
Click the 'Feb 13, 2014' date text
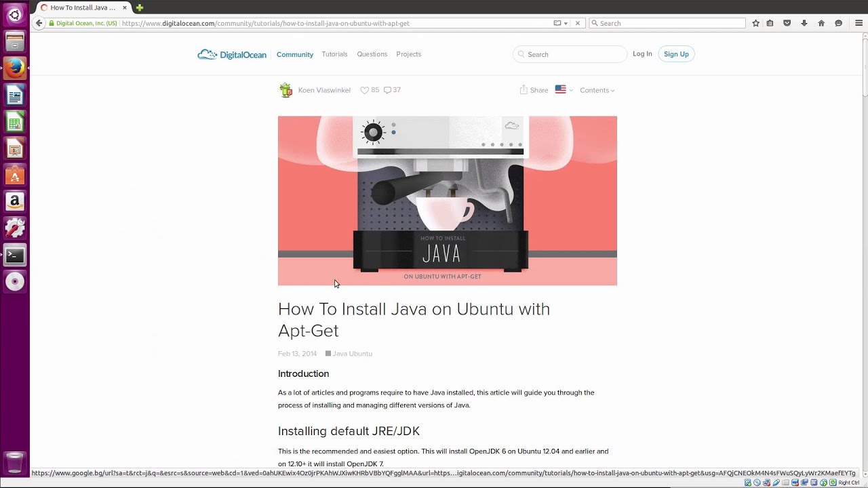297,354
